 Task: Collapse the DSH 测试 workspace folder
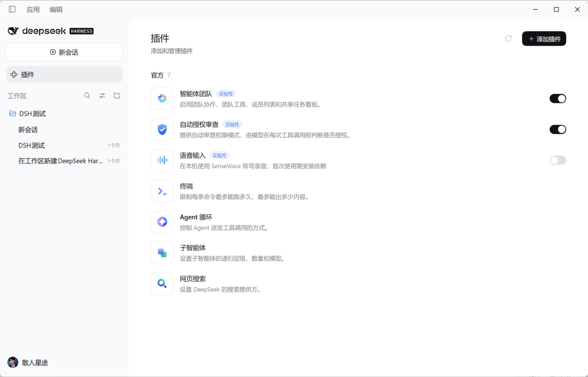click(64, 114)
